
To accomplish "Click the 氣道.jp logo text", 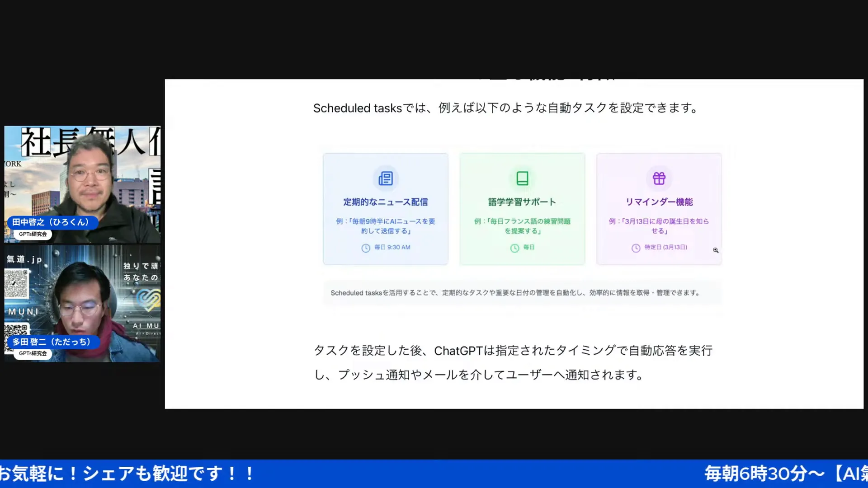I will pos(24,259).
